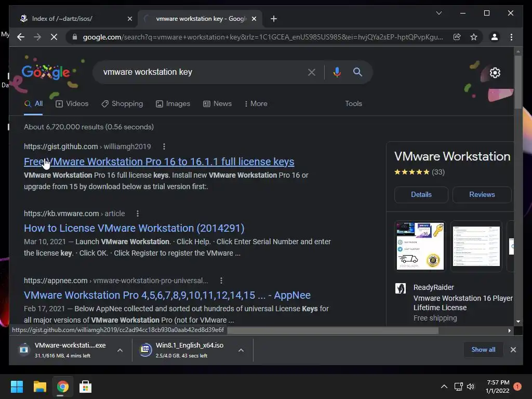The height and width of the screenshot is (399, 532).
Task: Click the 'About 6,720,000 results' text
Action: pyautogui.click(x=88, y=127)
